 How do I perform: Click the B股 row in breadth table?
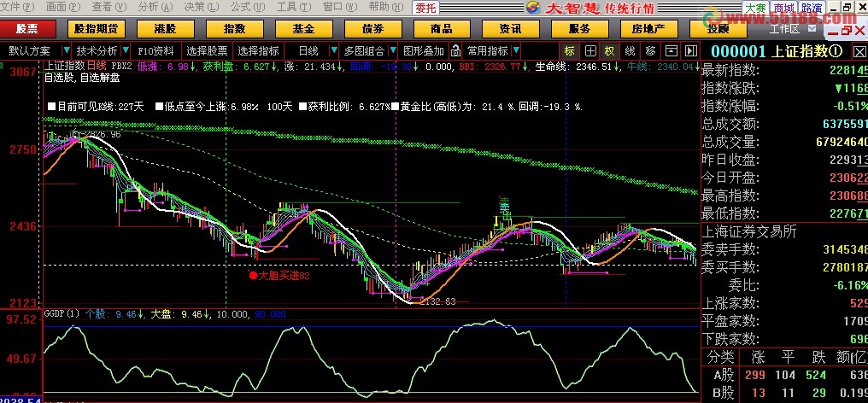tap(784, 393)
